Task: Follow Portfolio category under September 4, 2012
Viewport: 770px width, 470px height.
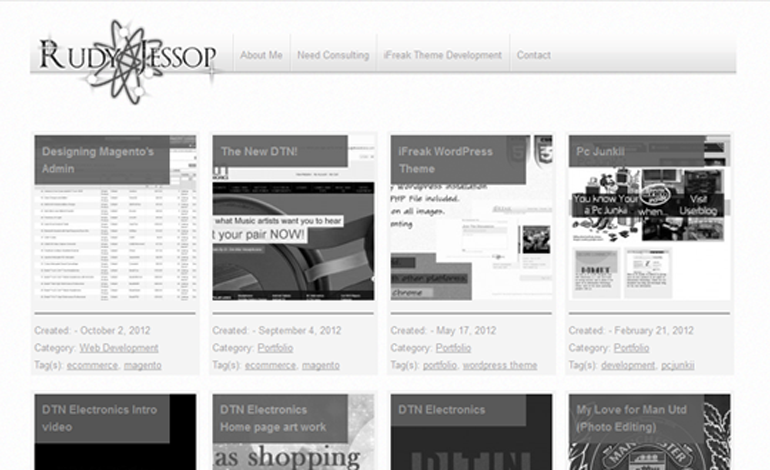Action: click(275, 348)
